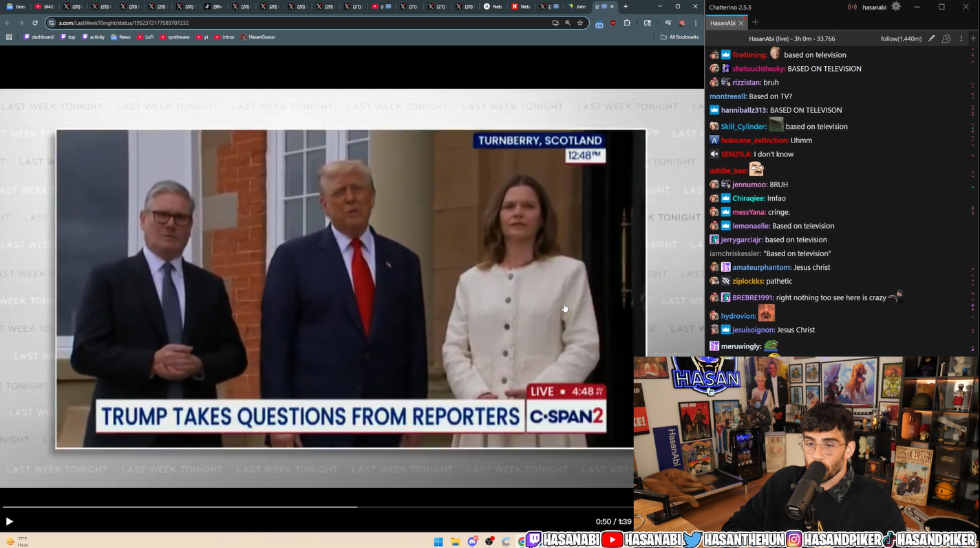
Task: Switch to the Google browser tab
Action: pos(17,6)
